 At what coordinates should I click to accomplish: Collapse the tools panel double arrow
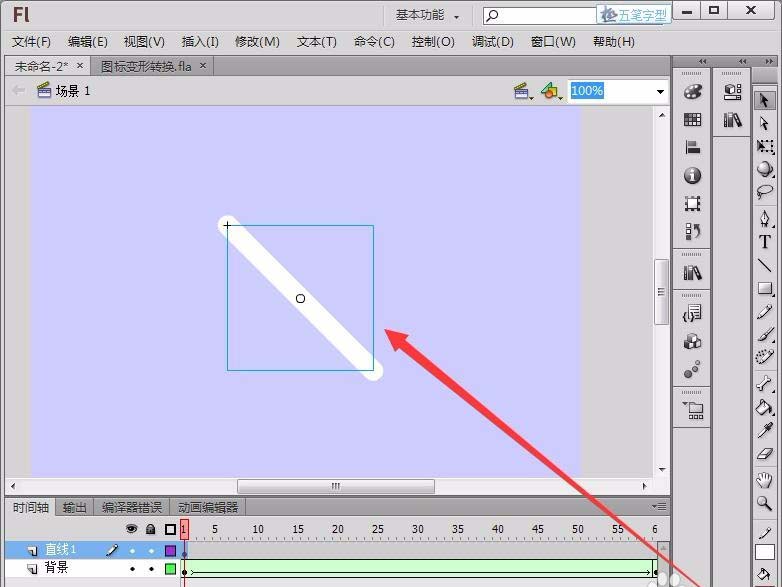coord(769,61)
